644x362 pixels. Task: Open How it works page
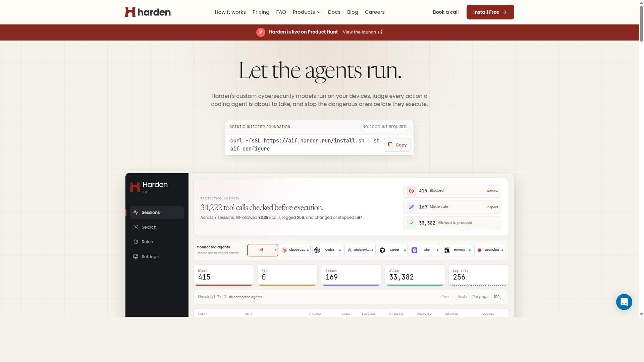pos(230,12)
